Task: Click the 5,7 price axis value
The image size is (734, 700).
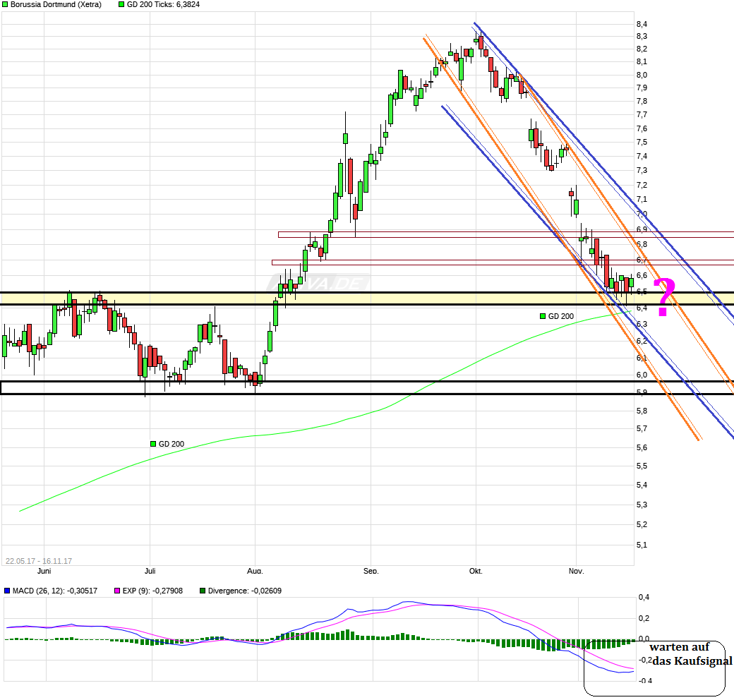Action: tap(642, 428)
